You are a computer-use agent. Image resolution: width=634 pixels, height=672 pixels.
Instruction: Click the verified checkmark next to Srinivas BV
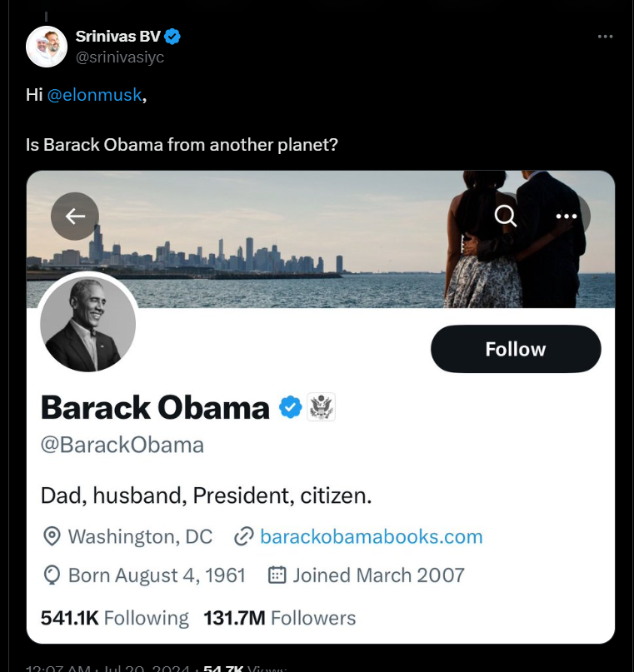coord(172,36)
